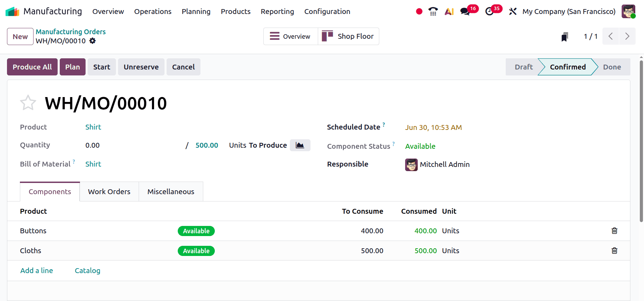Click the Produce All button
Image resolution: width=644 pixels, height=301 pixels.
pos(32,67)
